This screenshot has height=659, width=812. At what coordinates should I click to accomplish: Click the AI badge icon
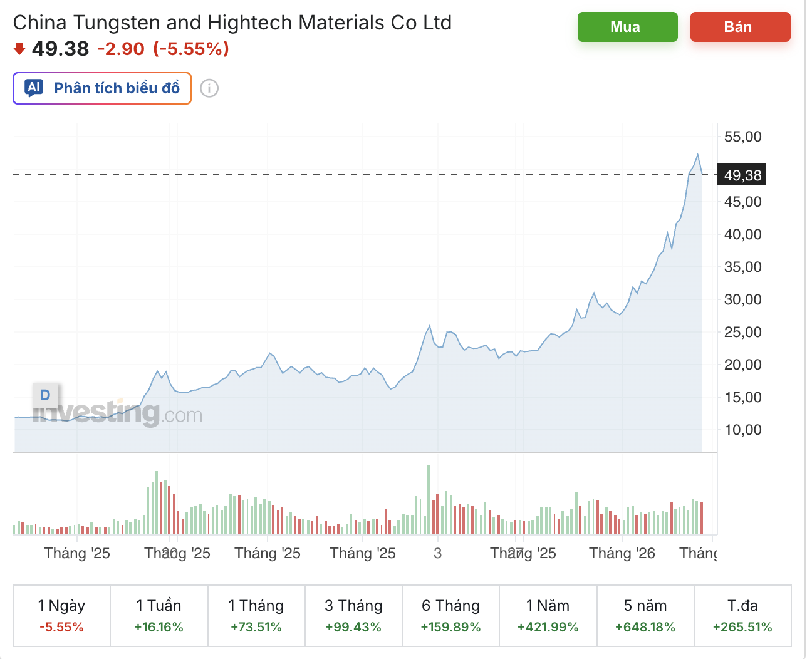coord(34,88)
